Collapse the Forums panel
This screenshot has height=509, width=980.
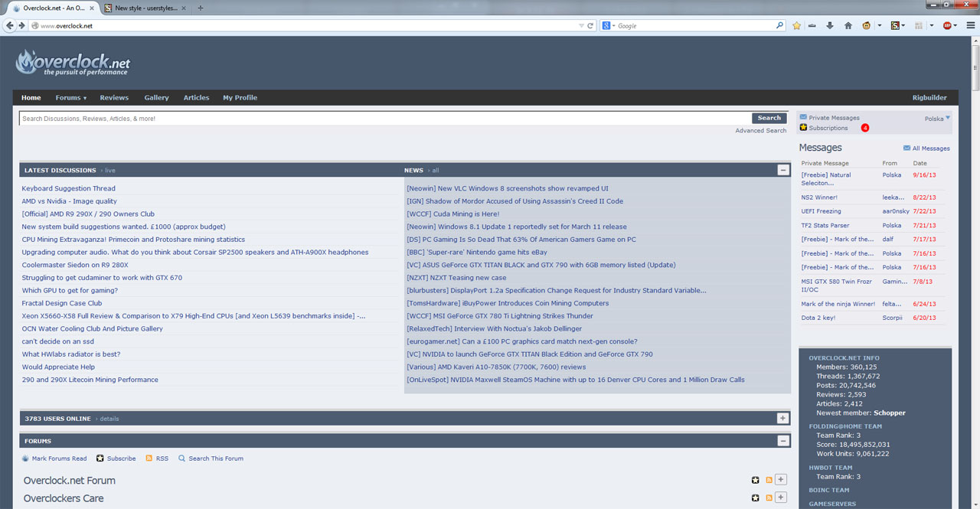(x=782, y=441)
